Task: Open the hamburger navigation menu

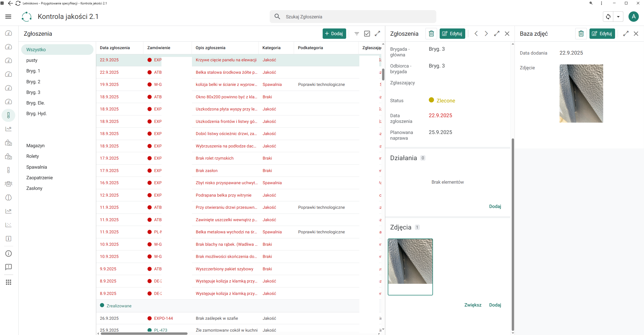Action: pos(8,17)
